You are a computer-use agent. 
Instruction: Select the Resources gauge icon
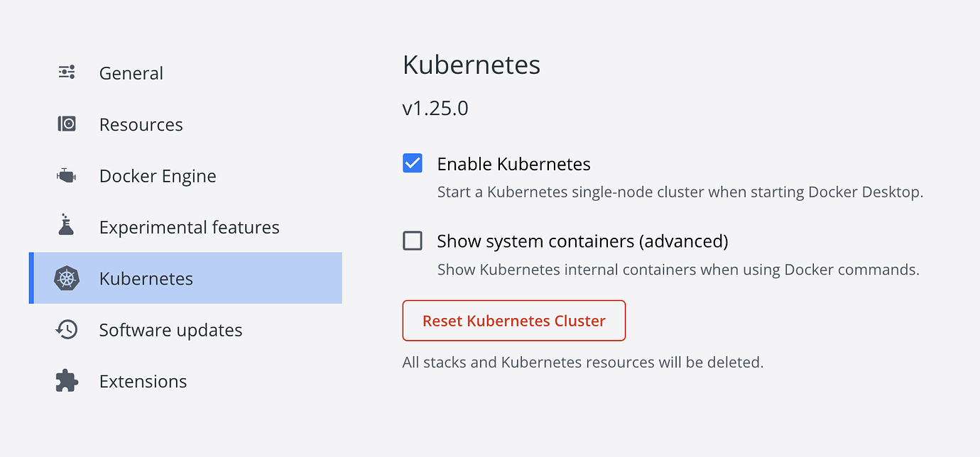point(66,123)
